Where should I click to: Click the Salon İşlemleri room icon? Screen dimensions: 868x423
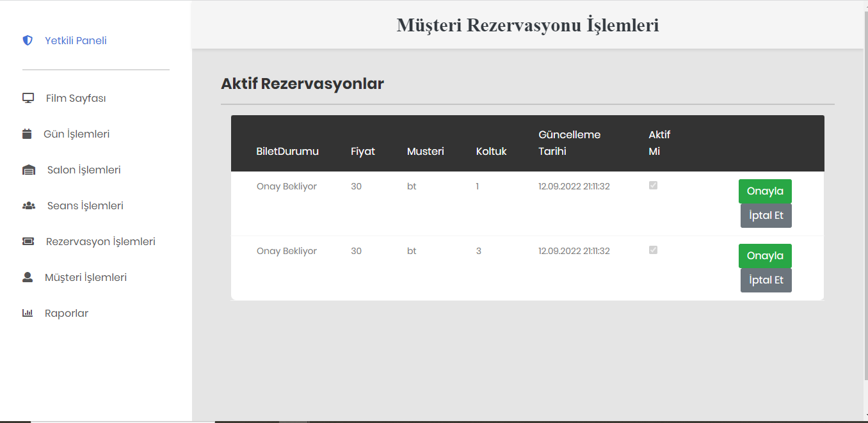click(x=28, y=169)
